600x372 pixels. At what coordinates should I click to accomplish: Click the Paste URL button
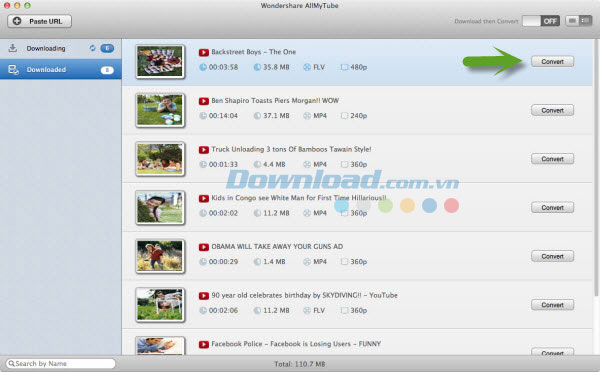point(39,21)
